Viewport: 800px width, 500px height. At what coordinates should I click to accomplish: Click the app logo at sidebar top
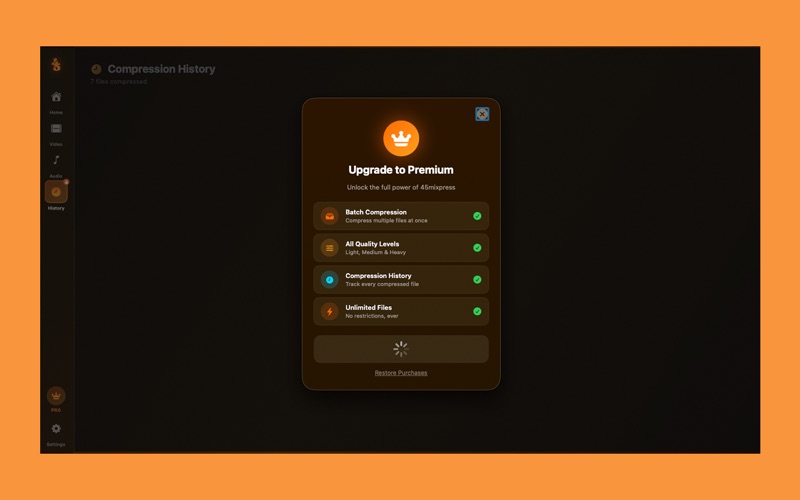(x=56, y=65)
